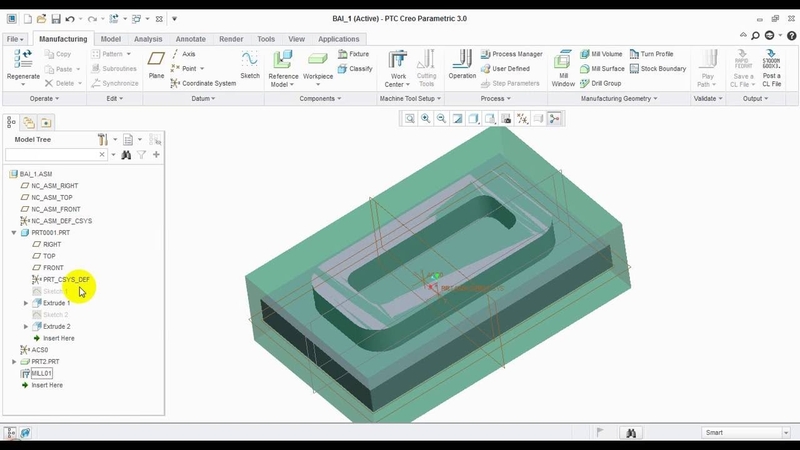Viewport: 800px width, 450px height.
Task: Expand the Operate group dropdown
Action: (44, 98)
